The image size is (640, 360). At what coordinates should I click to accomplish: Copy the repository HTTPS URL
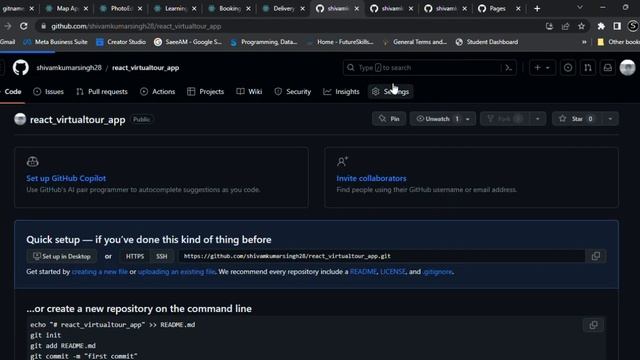pos(596,256)
